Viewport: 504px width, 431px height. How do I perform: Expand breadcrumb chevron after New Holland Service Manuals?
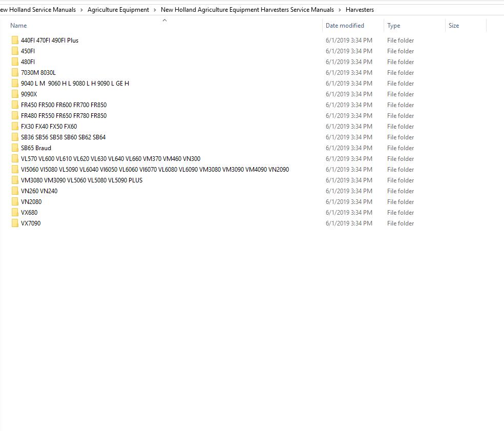81,10
